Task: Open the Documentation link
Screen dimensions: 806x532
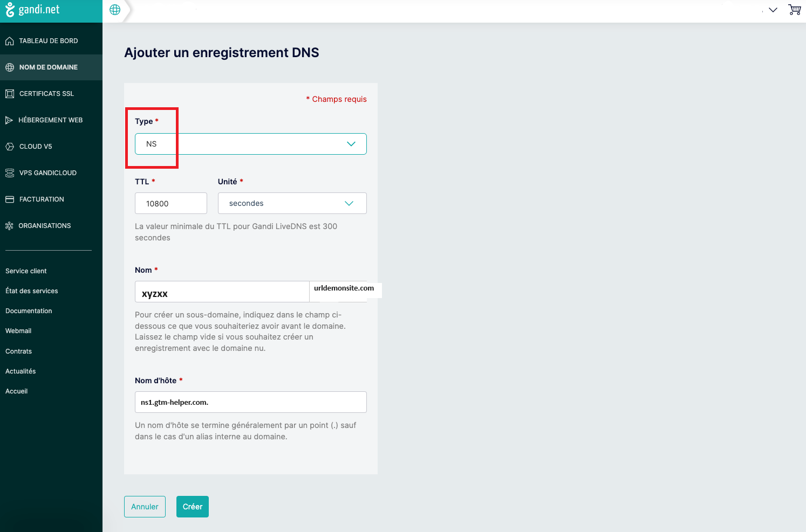Action: click(29, 311)
